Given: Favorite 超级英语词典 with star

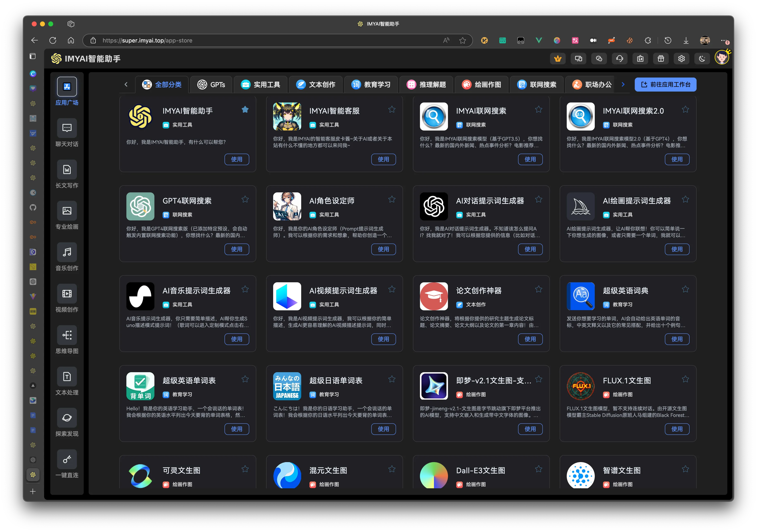Looking at the screenshot, I should [x=685, y=289].
